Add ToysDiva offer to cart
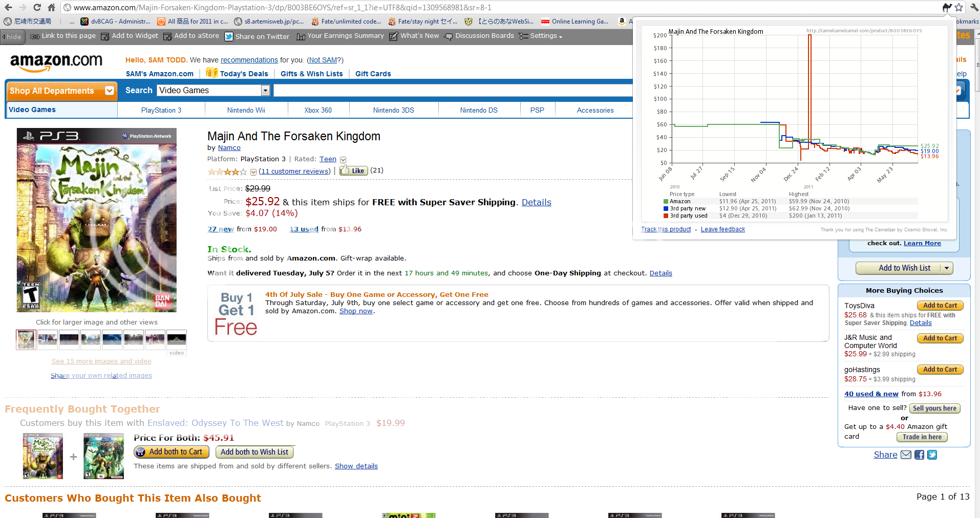The width and height of the screenshot is (980, 518). [x=940, y=306]
